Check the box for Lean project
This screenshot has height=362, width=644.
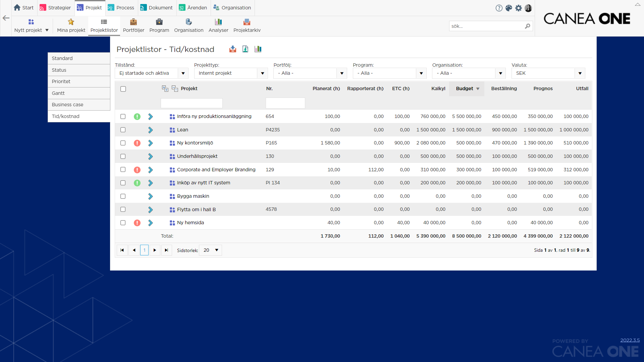tap(123, 130)
